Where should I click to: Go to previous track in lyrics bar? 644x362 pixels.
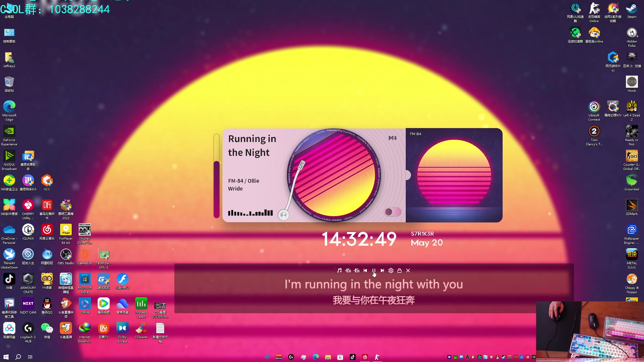tap(365, 270)
